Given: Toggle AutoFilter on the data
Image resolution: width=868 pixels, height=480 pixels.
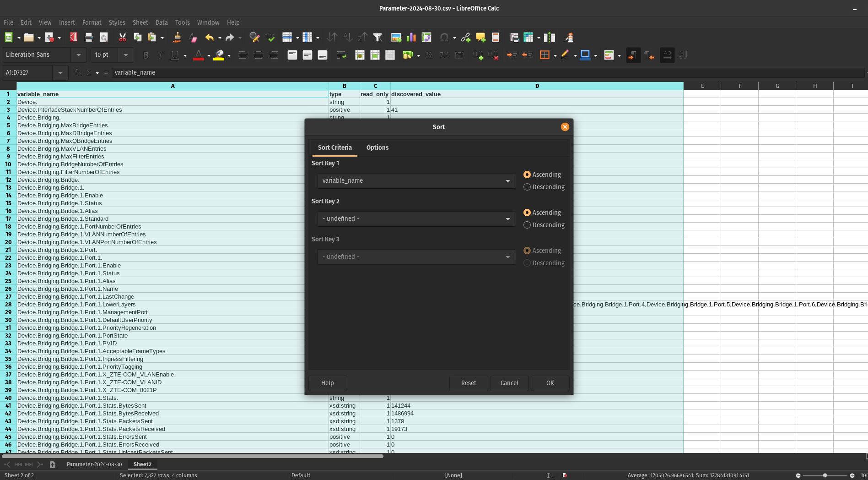Looking at the screenshot, I should [377, 37].
